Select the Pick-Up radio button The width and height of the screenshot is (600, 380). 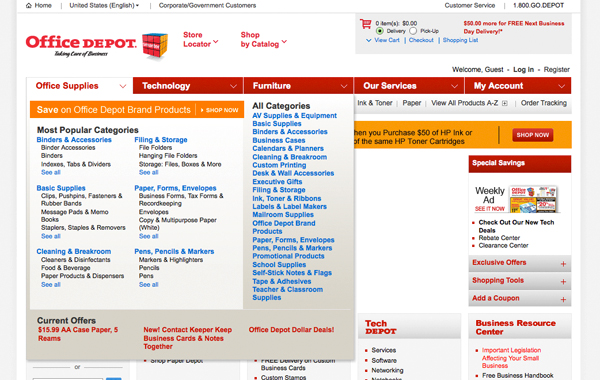[413, 31]
